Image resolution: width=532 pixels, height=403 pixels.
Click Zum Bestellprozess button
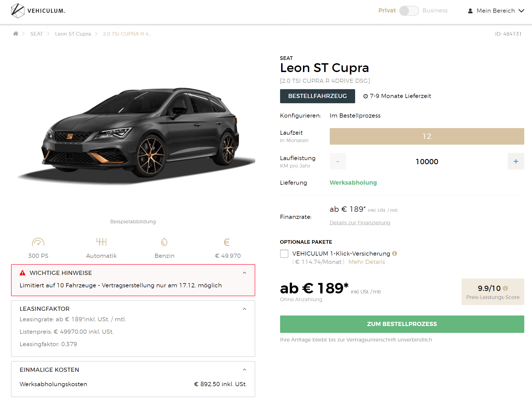[x=402, y=324]
